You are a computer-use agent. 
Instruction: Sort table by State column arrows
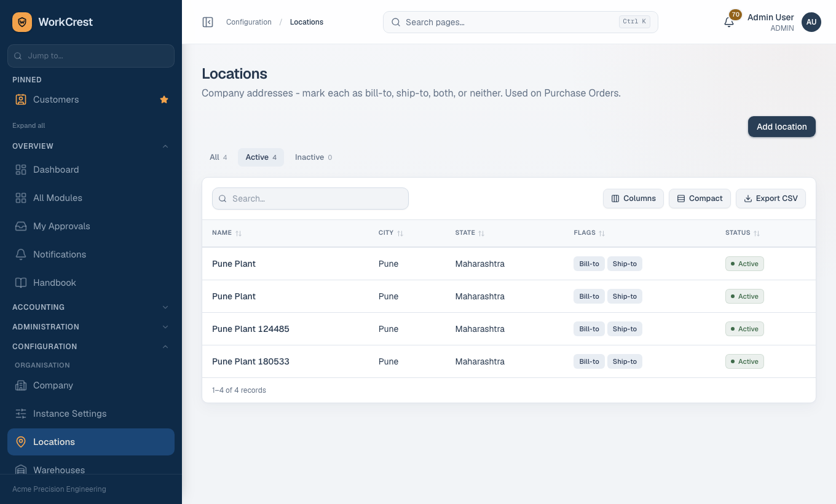pyautogui.click(x=481, y=234)
